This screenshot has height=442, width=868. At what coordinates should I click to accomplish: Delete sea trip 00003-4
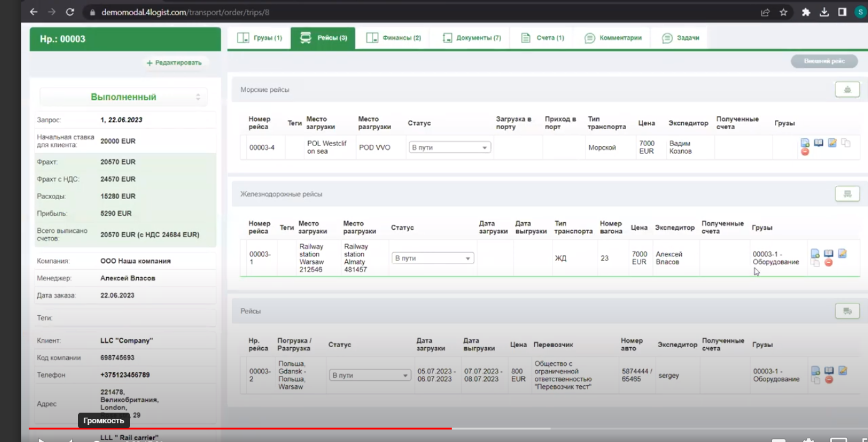[805, 152]
